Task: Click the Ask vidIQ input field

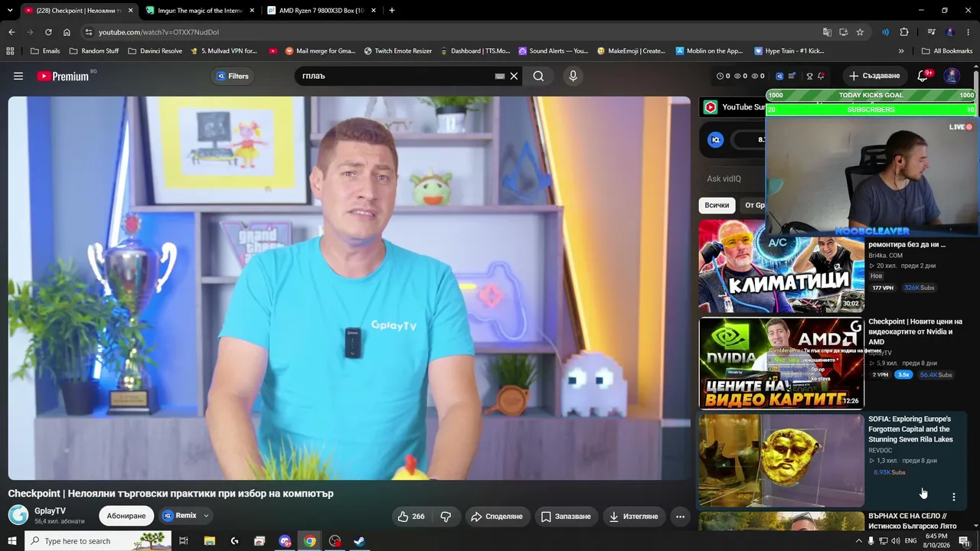Action: point(733,179)
